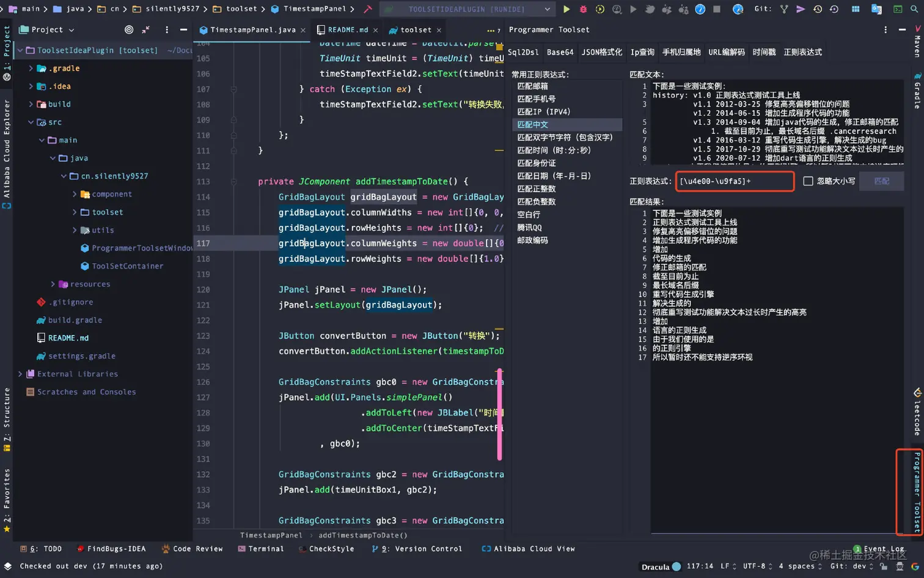Screen dimensions: 924x578
Task: Open Project view selector dropdown
Action: pyautogui.click(x=71, y=29)
